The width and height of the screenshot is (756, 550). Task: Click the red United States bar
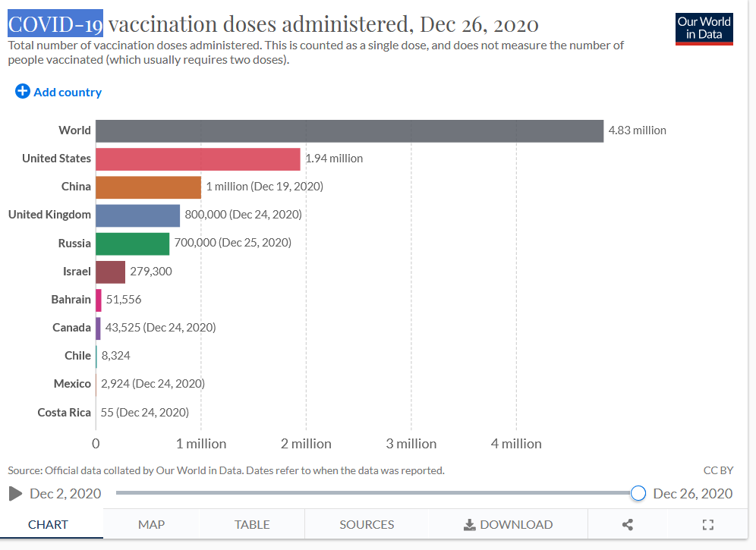coord(197,159)
